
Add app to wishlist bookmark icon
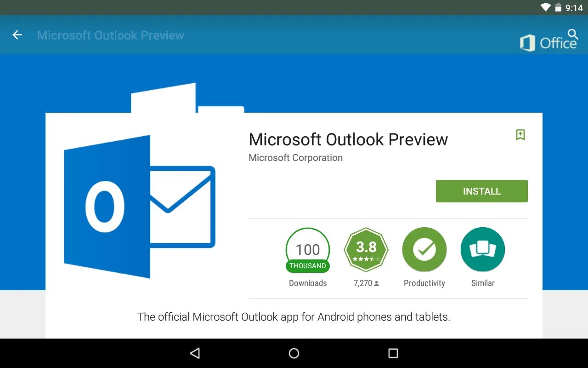(x=520, y=135)
